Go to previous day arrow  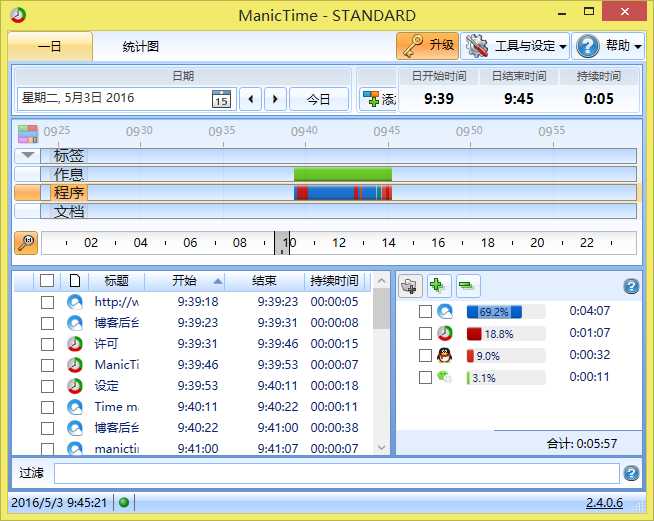click(x=251, y=99)
